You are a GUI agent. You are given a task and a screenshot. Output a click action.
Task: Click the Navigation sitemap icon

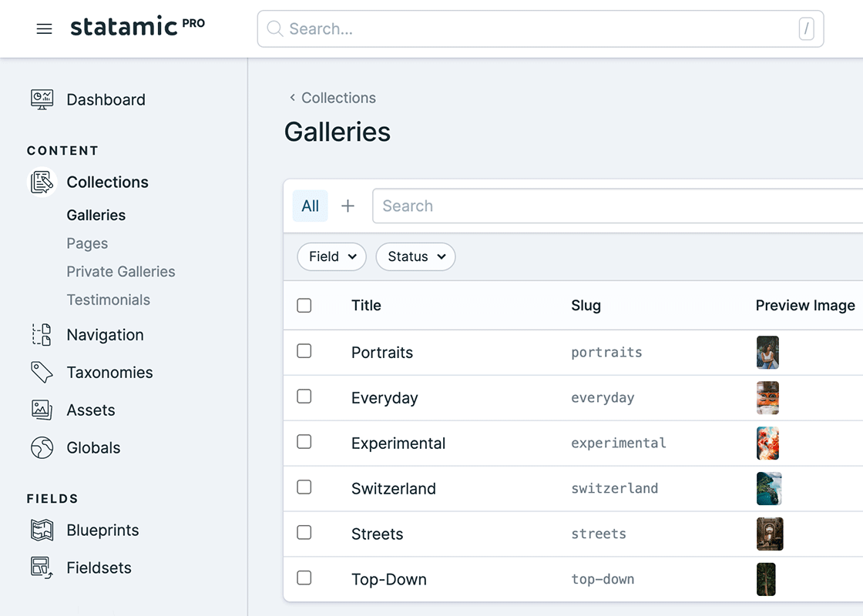42,334
